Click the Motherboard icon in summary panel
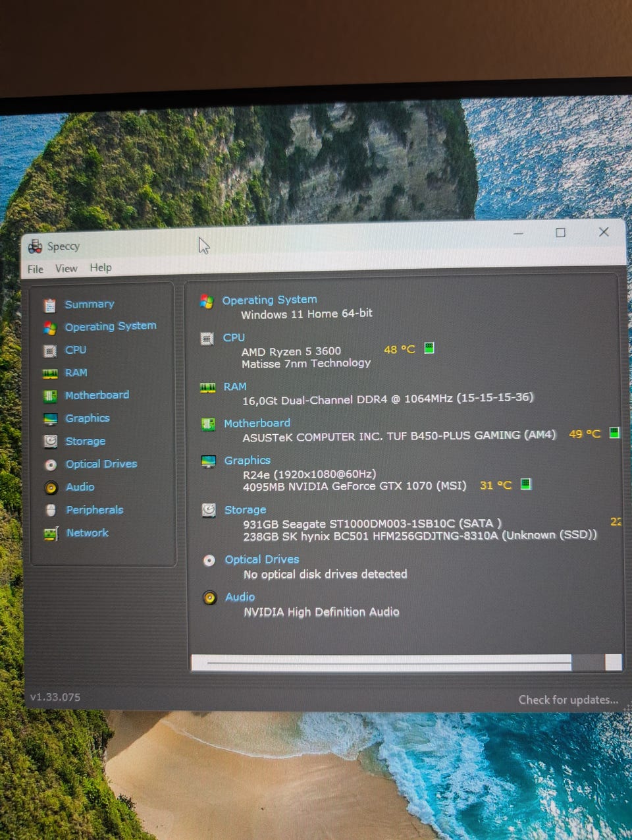The image size is (632, 840). pyautogui.click(x=208, y=424)
